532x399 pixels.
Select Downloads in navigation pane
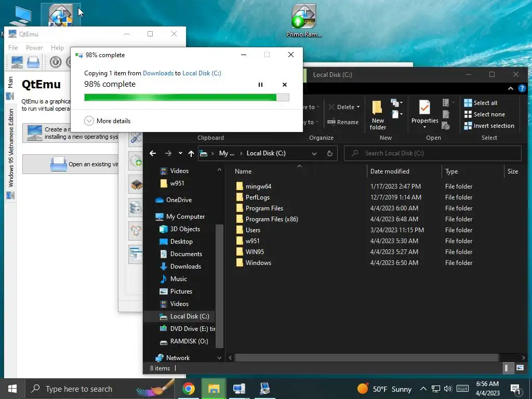(x=180, y=267)
